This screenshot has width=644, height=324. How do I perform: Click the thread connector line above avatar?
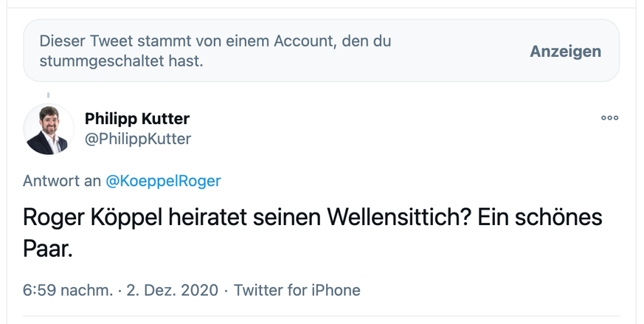[x=49, y=95]
